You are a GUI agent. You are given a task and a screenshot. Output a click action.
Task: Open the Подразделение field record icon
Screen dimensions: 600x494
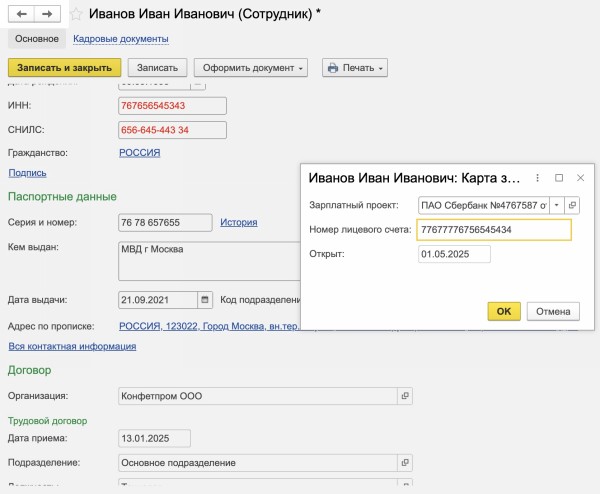pos(405,463)
